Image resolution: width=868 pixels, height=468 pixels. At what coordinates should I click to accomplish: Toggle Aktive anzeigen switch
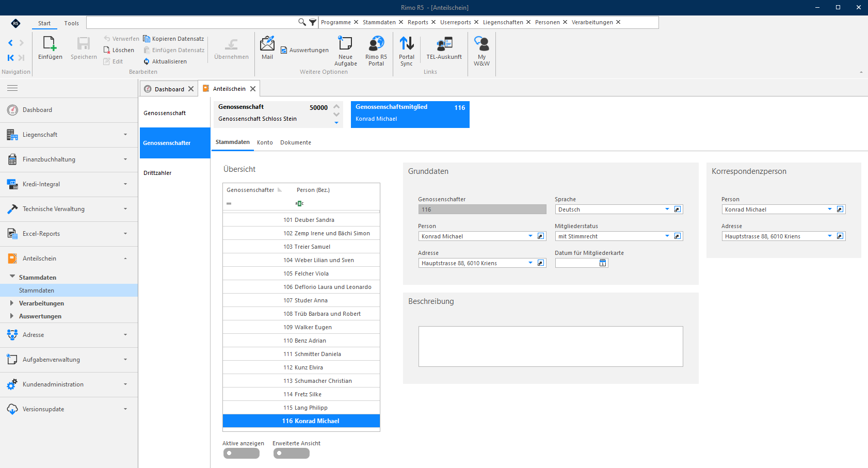[241, 454]
